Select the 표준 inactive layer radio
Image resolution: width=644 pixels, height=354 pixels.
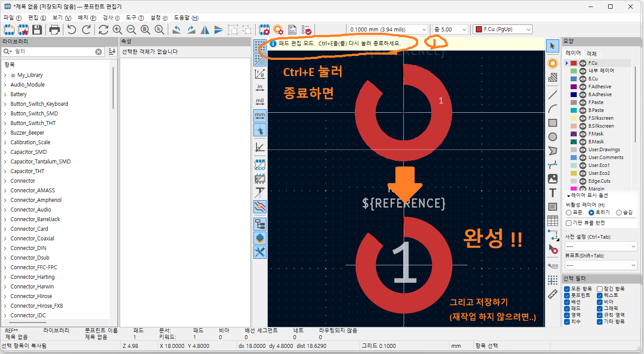click(568, 212)
